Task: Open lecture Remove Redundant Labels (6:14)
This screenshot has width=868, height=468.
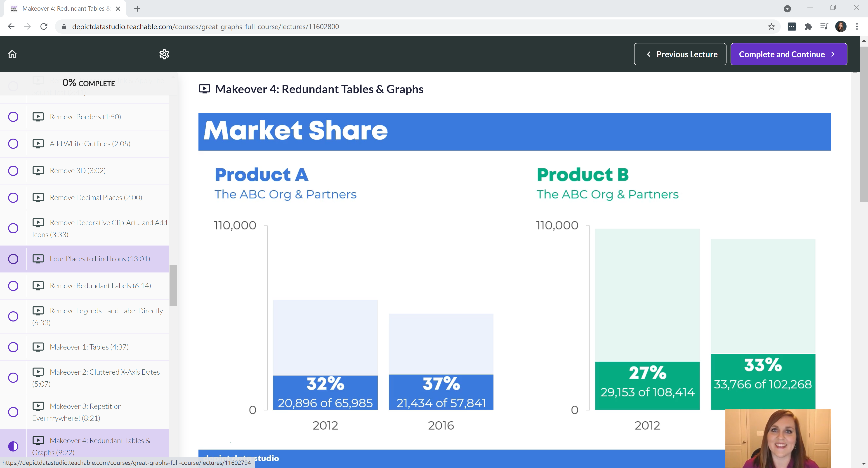Action: tap(84, 286)
